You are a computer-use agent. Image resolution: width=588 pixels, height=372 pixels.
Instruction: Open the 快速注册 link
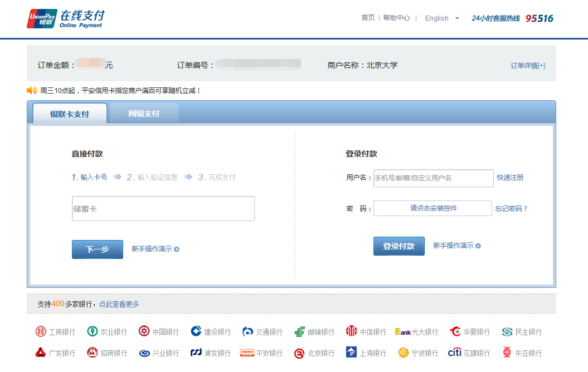coord(510,178)
